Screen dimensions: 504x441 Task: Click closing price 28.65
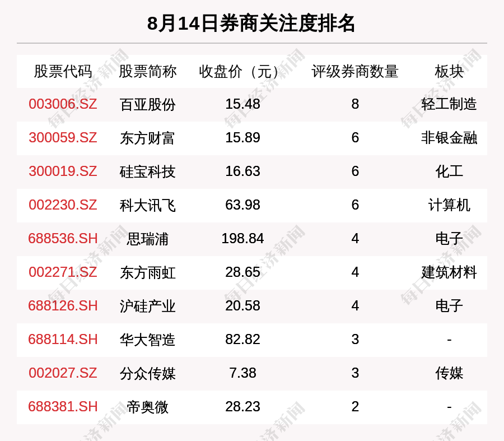click(x=242, y=272)
